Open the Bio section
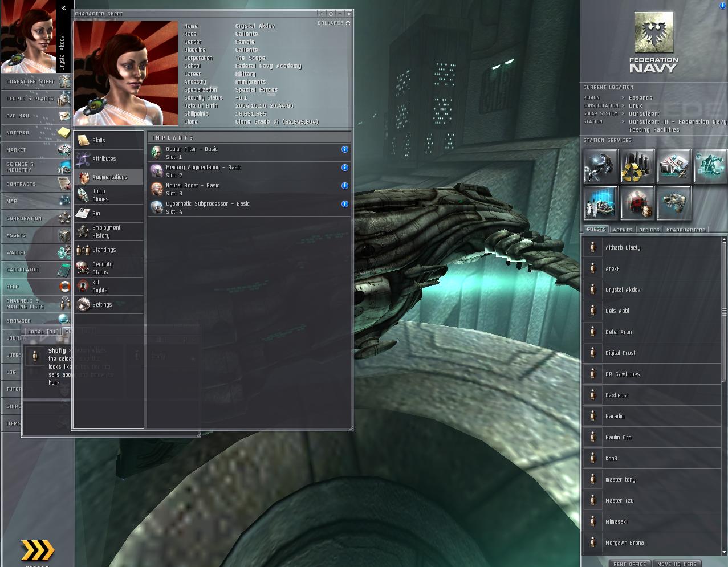 (x=108, y=213)
